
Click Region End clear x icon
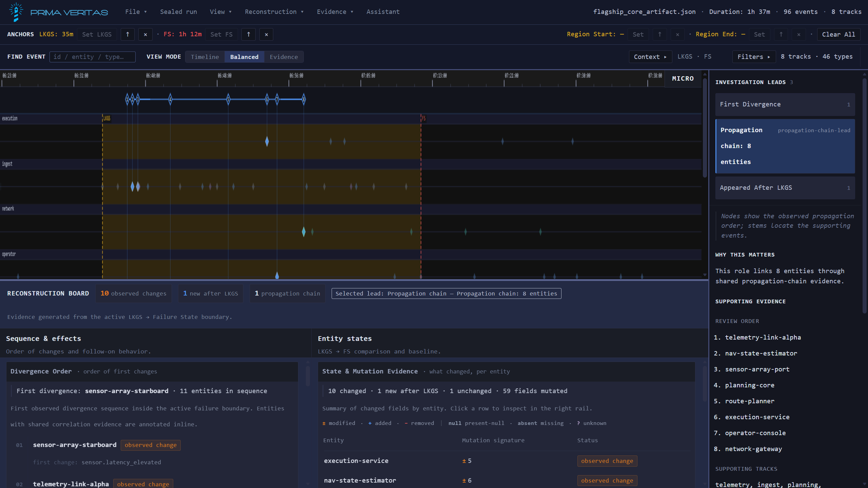(x=798, y=34)
